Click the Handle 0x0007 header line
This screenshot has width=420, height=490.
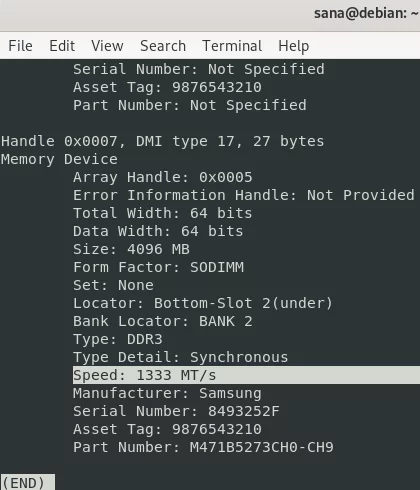pos(163,141)
